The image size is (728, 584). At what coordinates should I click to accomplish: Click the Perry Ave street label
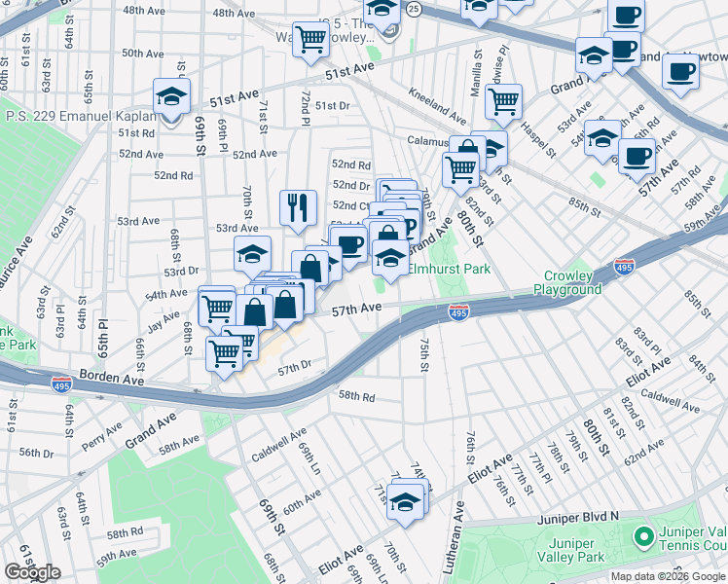pos(101,436)
